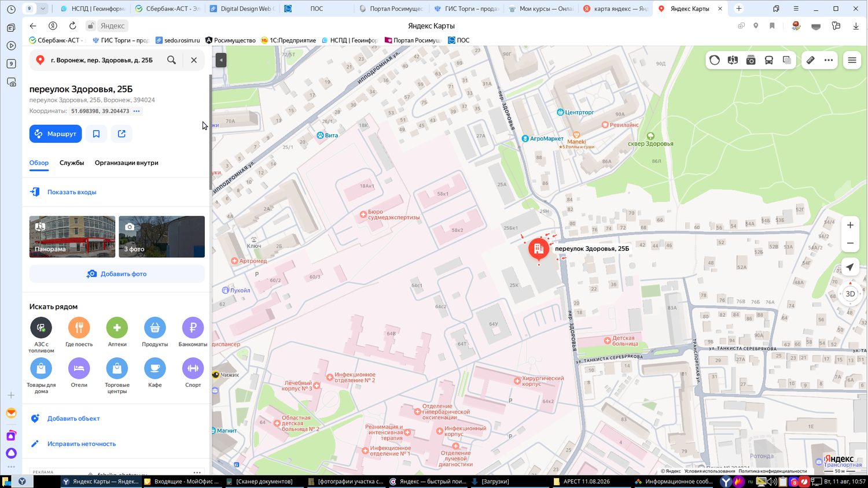Locate me with the arrow button
868x488 pixels.
850,267
